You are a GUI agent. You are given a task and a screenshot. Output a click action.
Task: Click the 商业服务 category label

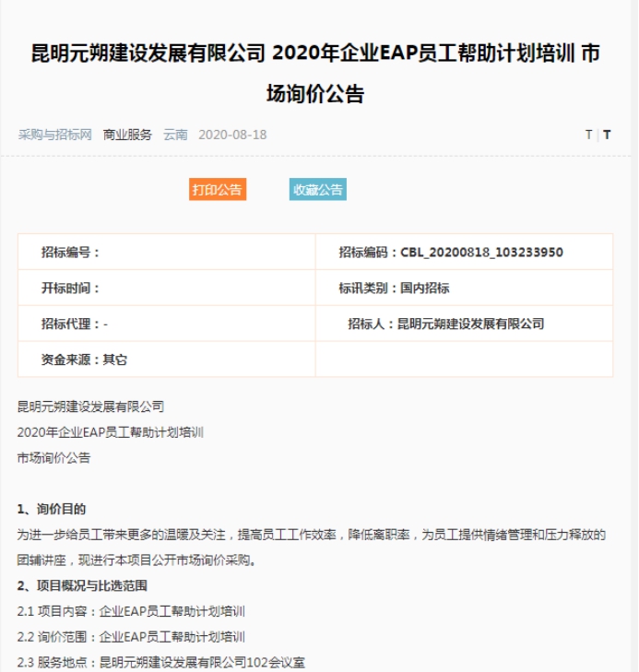click(x=127, y=135)
